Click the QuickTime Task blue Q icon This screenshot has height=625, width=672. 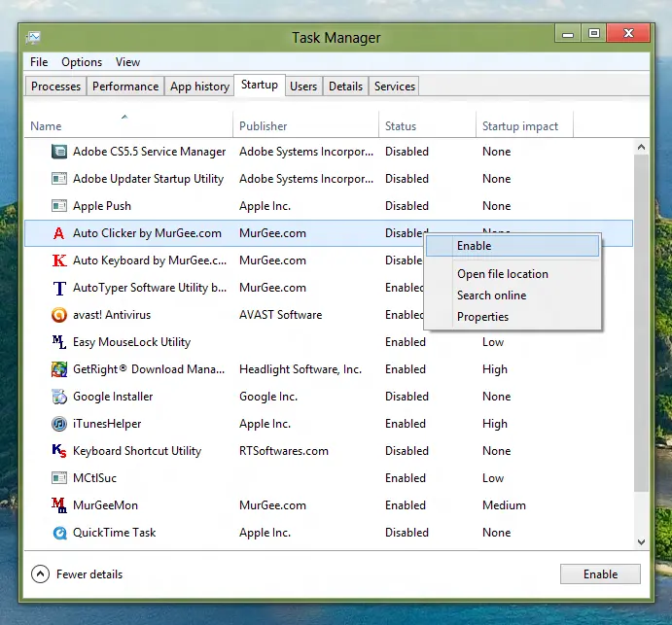(x=59, y=533)
